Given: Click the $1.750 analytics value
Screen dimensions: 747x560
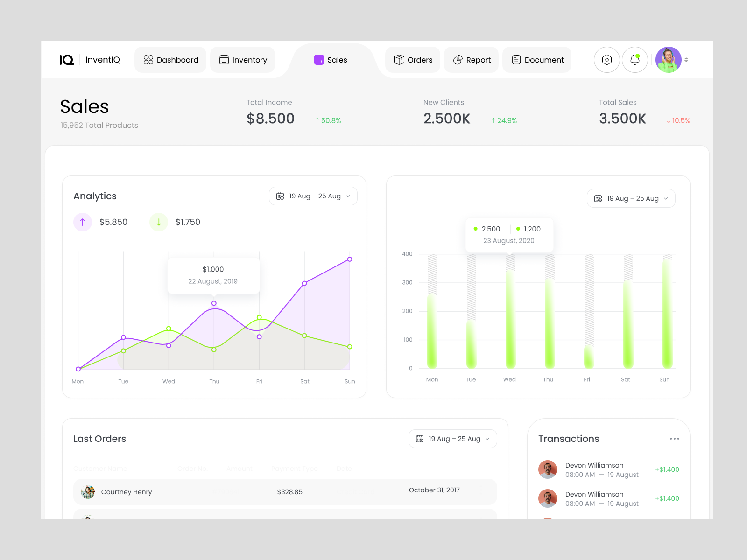Looking at the screenshot, I should (188, 222).
